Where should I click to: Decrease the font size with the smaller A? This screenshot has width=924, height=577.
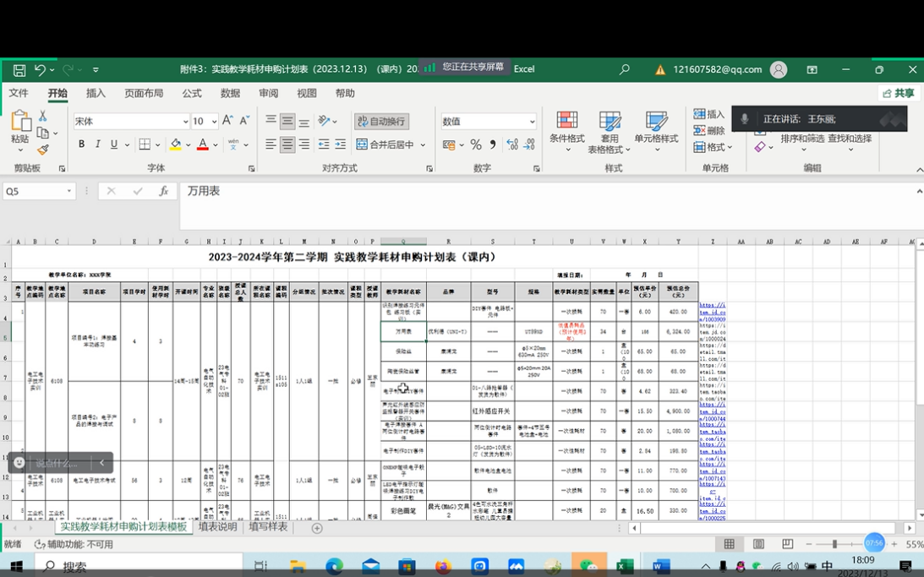click(x=244, y=122)
